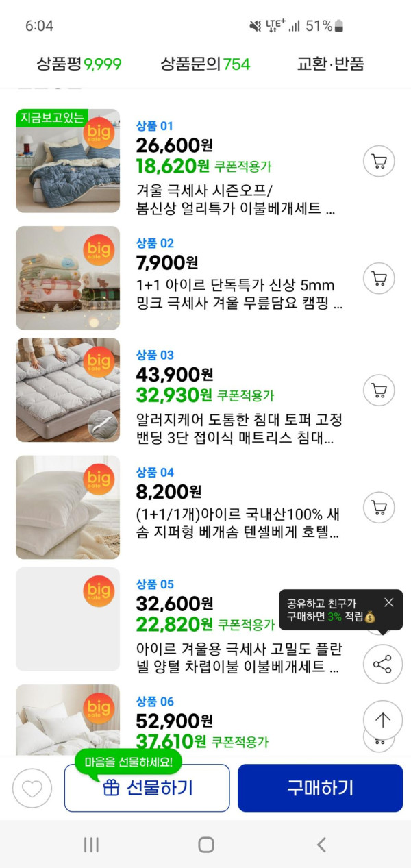Open the 교환·반품 tab
Screen dimensions: 411x868
tap(330, 64)
